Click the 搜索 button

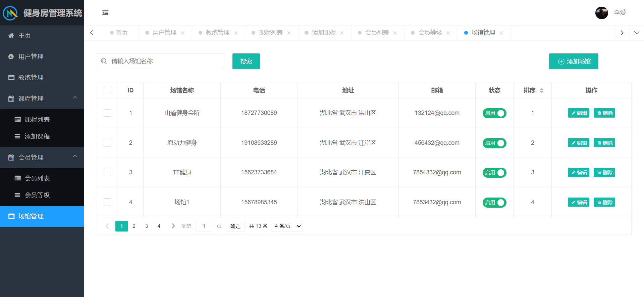point(246,61)
